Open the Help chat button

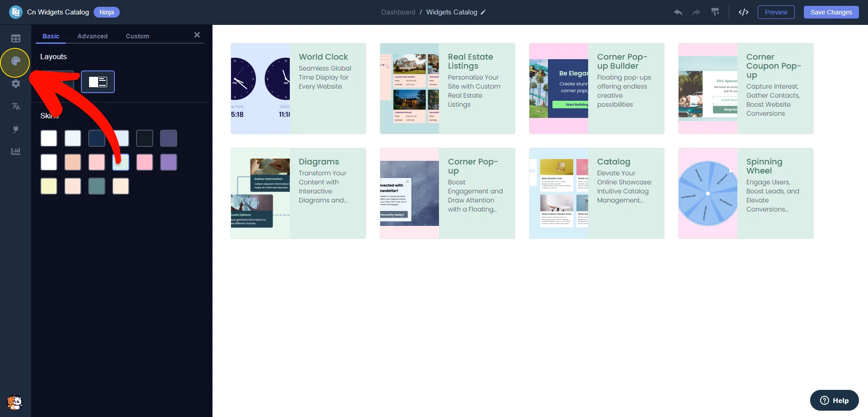click(834, 400)
